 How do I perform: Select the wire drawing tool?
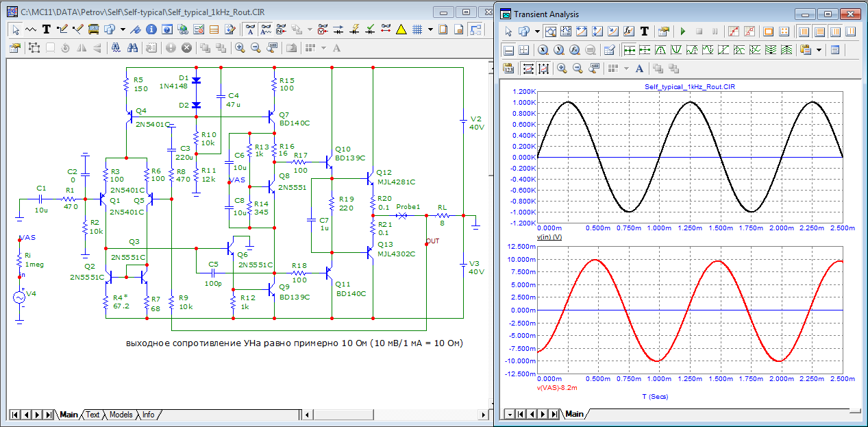63,29
